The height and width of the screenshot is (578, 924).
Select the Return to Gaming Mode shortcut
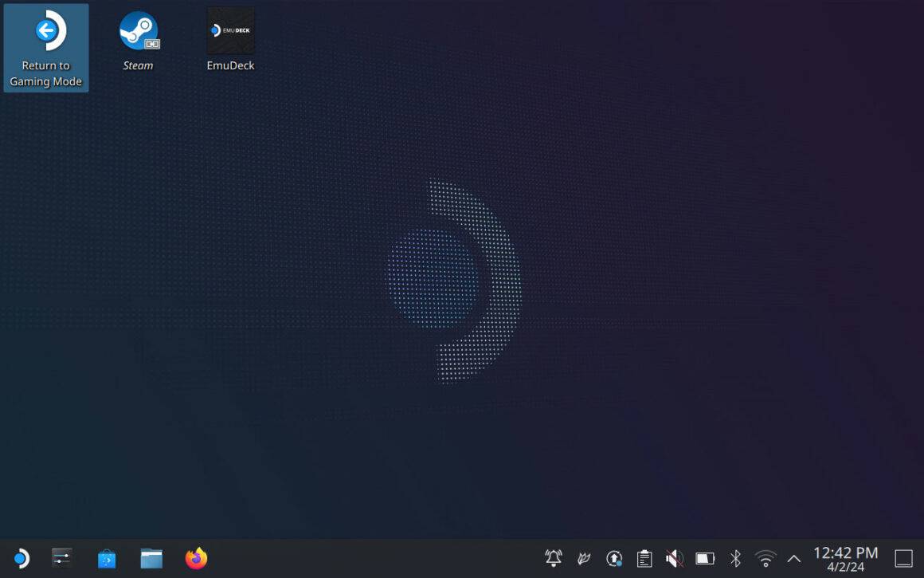(x=46, y=48)
